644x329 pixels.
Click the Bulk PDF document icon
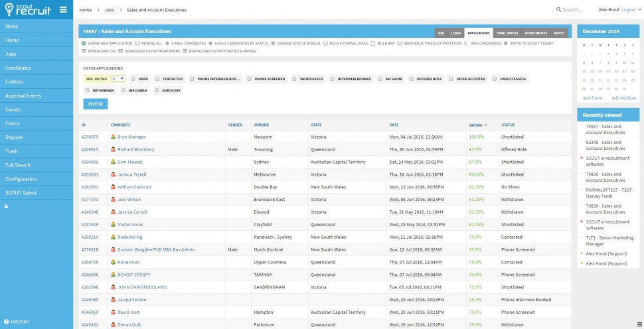[x=373, y=43]
